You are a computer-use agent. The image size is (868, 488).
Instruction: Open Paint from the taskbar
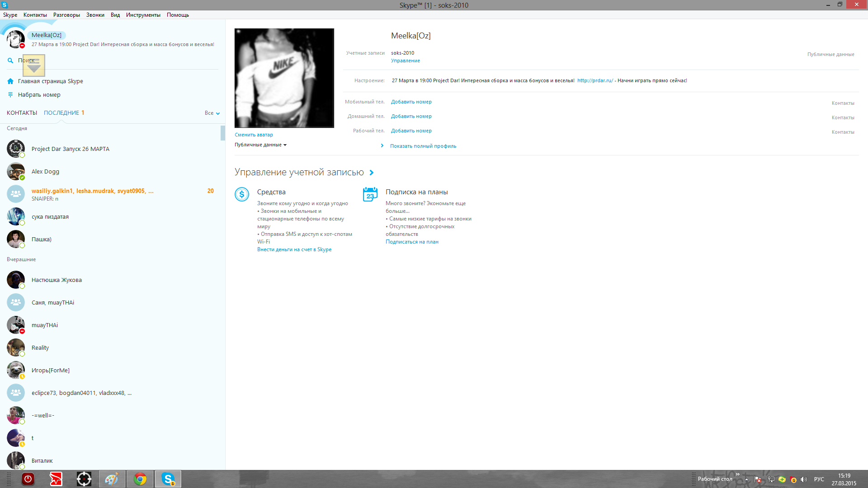(112, 479)
